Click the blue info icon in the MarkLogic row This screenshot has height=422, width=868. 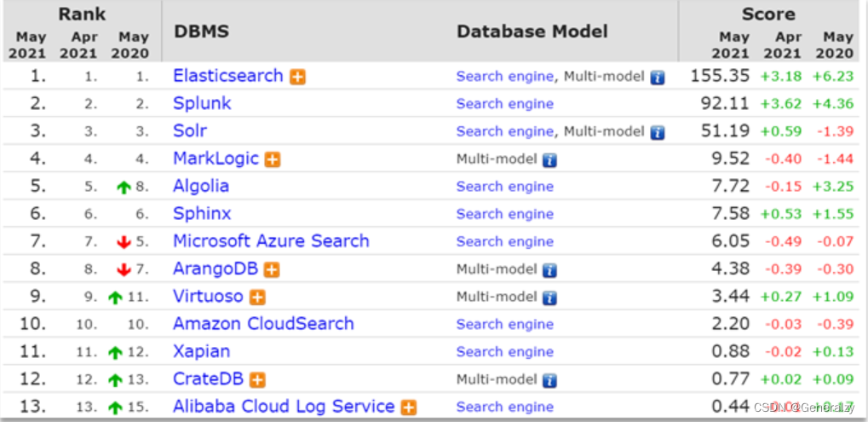coord(549,160)
